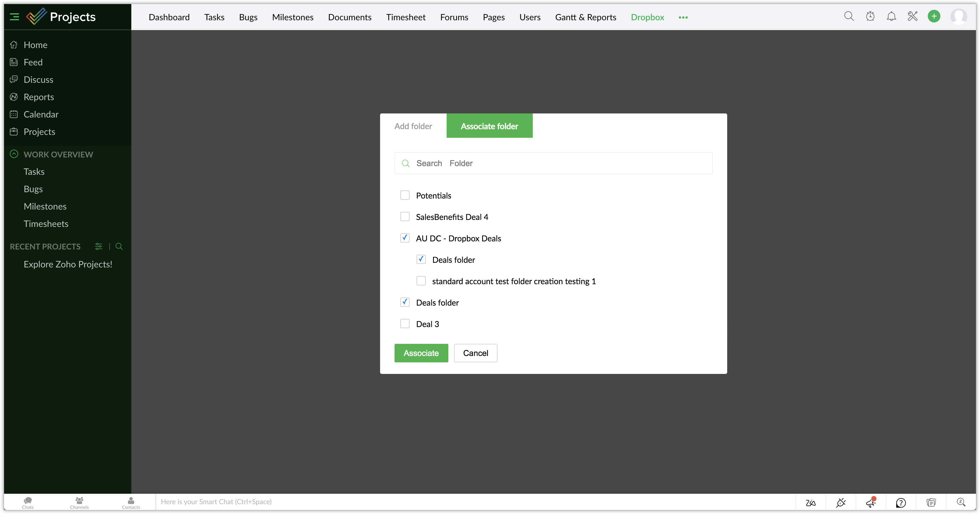This screenshot has width=980, height=514.
Task: Check the Potentials folder checkbox
Action: (405, 195)
